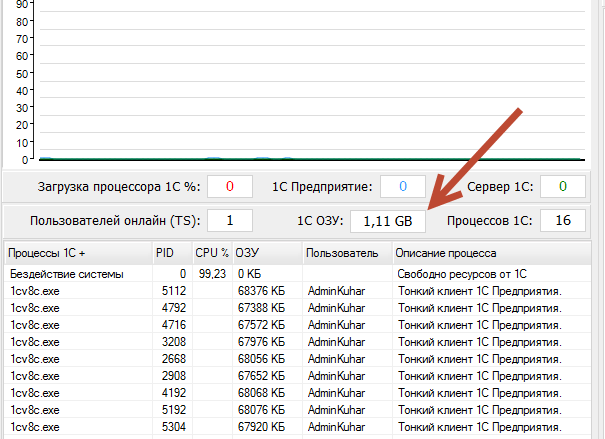This screenshot has width=605, height=439.
Task: Click the Процессов 1С field showing 16
Action: 563,220
